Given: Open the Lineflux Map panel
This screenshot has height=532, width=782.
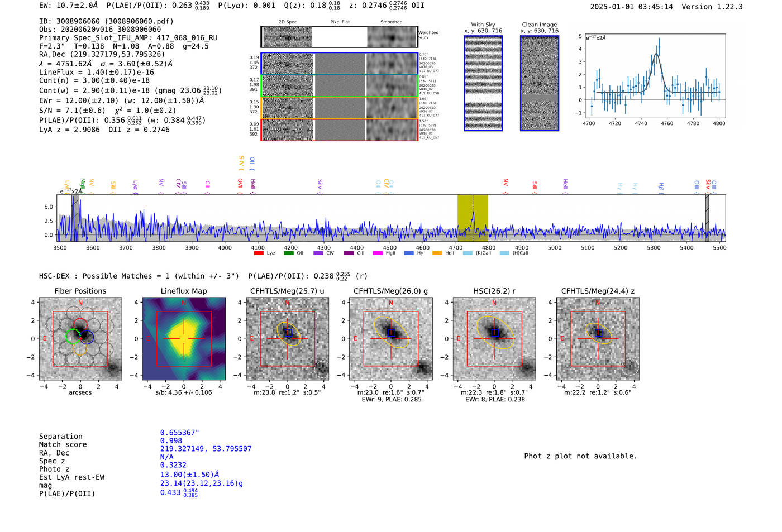Looking at the screenshot, I should [184, 339].
